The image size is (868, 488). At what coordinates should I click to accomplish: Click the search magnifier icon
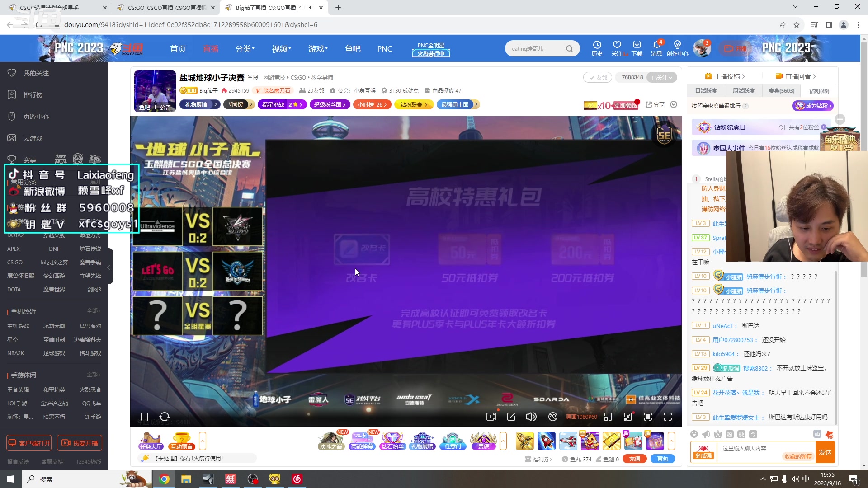(569, 49)
